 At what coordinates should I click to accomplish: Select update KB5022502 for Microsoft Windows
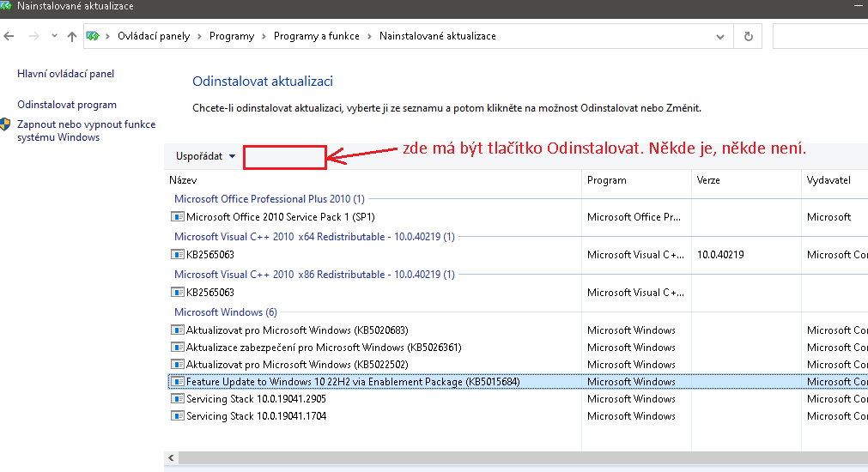pos(518,364)
